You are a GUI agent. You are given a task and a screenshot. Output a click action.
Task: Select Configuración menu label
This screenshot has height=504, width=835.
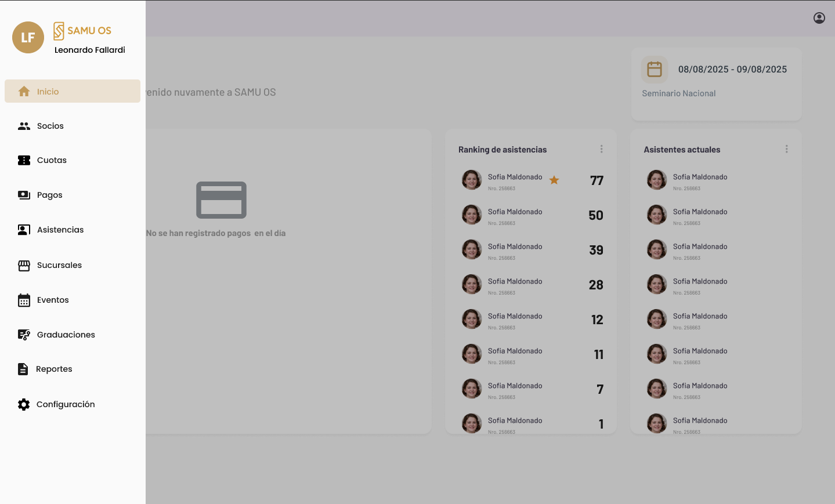[66, 404]
